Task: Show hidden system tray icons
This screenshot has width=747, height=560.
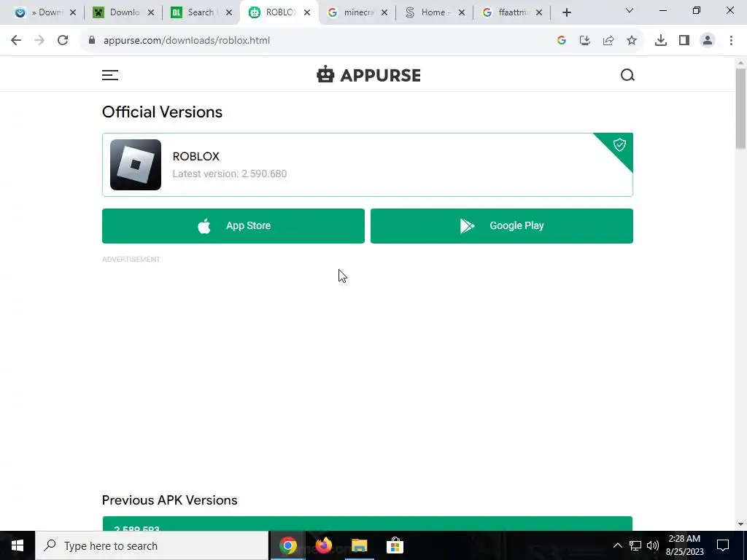Action: [x=617, y=545]
